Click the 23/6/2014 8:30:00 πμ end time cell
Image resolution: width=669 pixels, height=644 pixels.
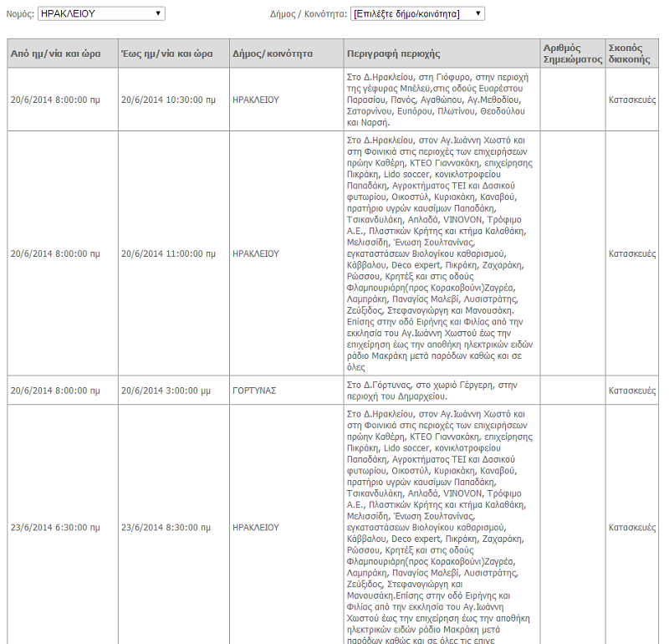tap(165, 528)
